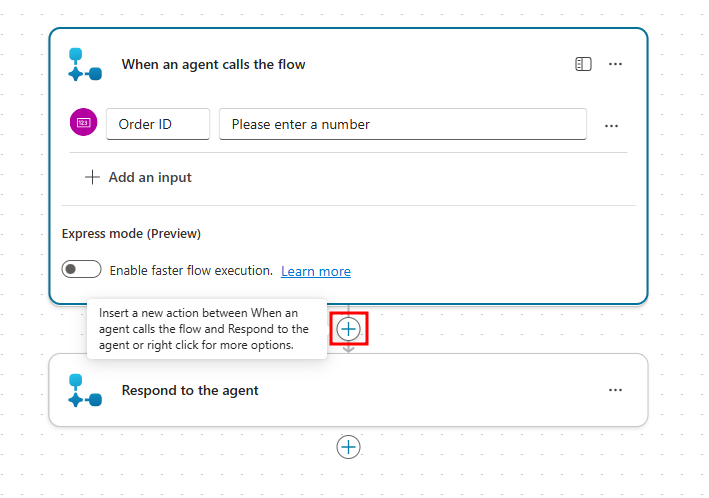709x498 pixels.
Task: Click the plus icon beside Add an input
Action: pyautogui.click(x=92, y=177)
